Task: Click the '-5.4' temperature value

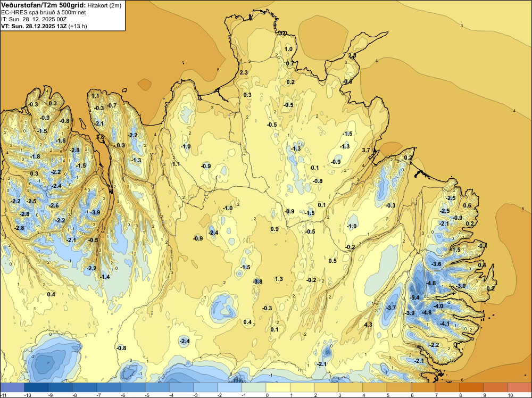Action: pyautogui.click(x=414, y=297)
